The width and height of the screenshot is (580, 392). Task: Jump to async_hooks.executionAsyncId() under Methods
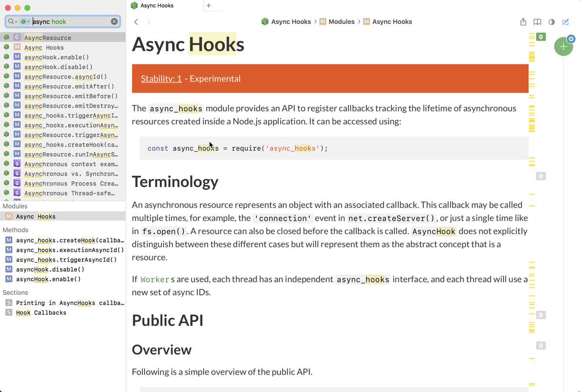[x=63, y=250]
